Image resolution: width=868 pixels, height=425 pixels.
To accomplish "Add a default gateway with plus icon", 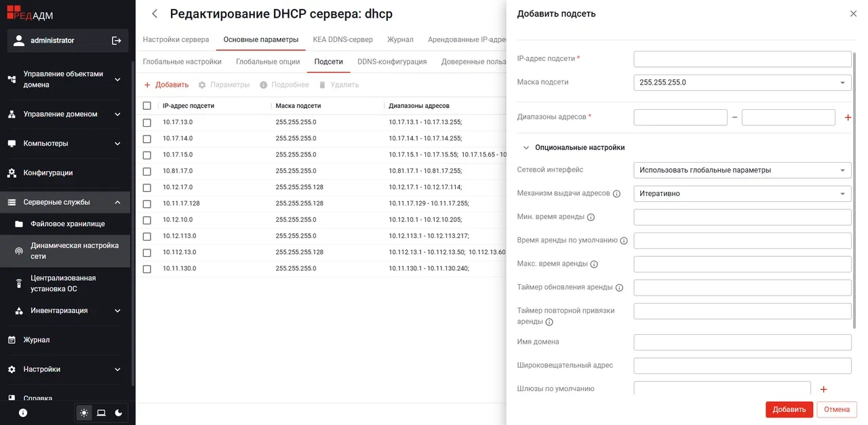I will point(824,389).
